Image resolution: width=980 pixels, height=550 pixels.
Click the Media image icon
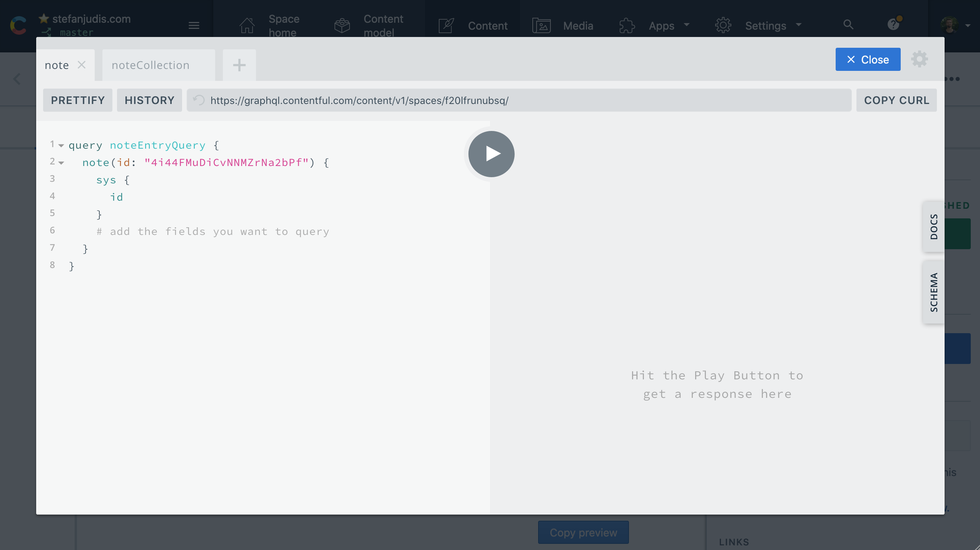541,26
